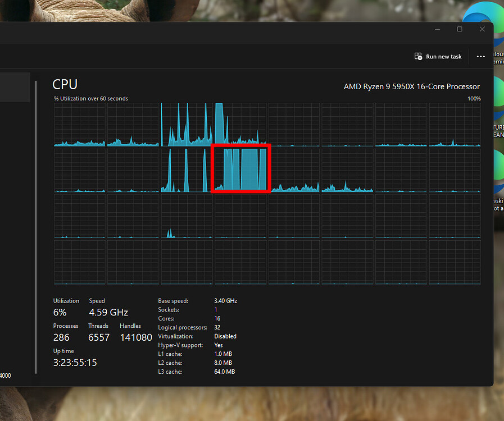Click the top-left logical processor graph
This screenshot has width=504, height=421.
pos(80,125)
